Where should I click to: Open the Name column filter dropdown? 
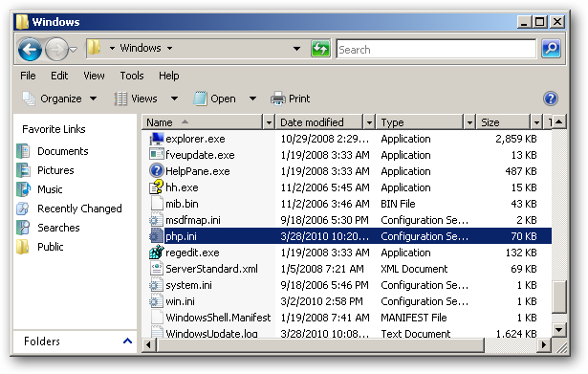click(269, 122)
